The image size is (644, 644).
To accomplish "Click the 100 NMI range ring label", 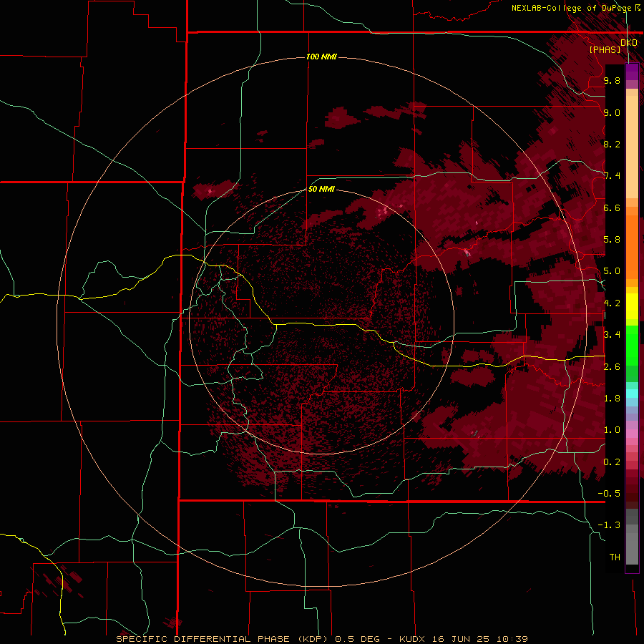I will 321,57.
